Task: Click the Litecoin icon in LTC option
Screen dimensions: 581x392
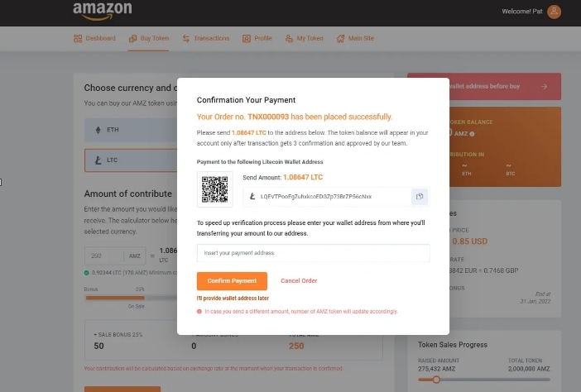Action: point(98,160)
